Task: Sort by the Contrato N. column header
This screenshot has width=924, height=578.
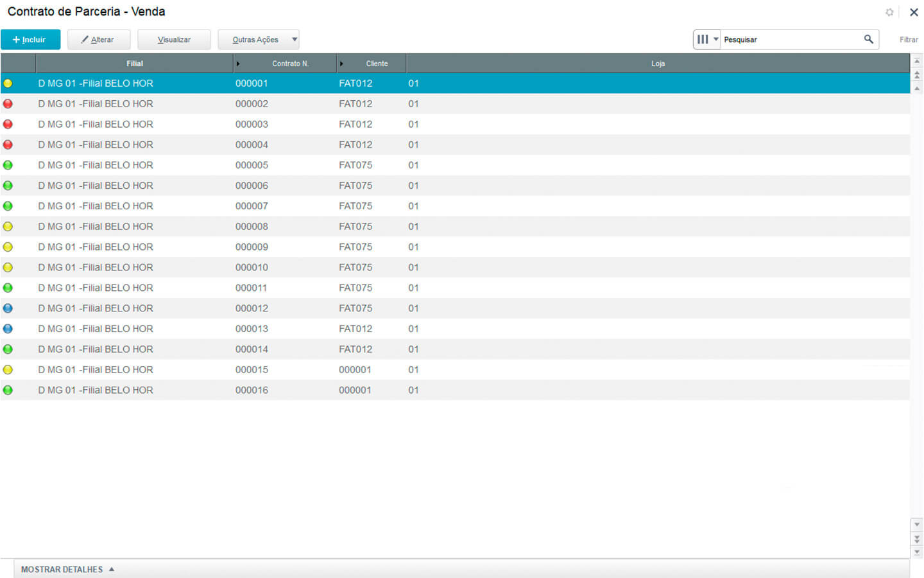Action: pyautogui.click(x=290, y=64)
